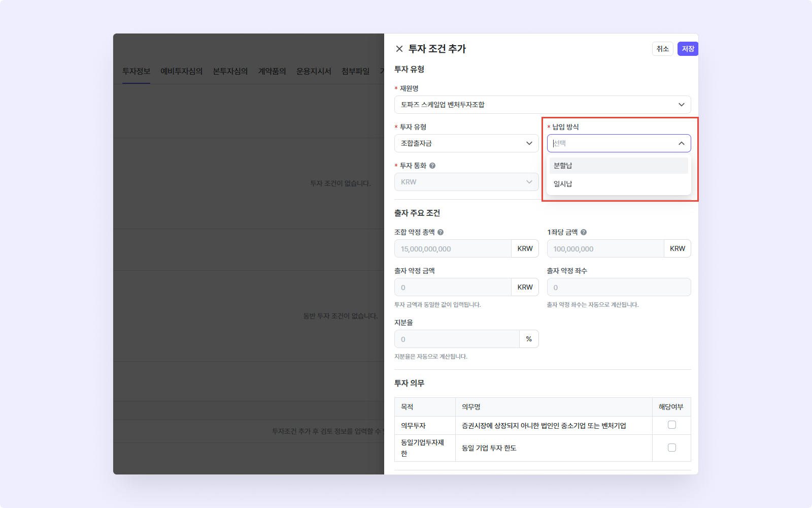Switch to the 계약품의 tab
Image resolution: width=812 pixels, height=508 pixels.
(x=272, y=71)
